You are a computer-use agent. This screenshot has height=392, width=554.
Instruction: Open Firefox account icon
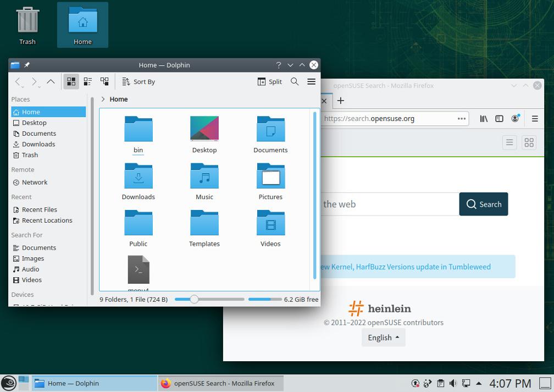(516, 118)
